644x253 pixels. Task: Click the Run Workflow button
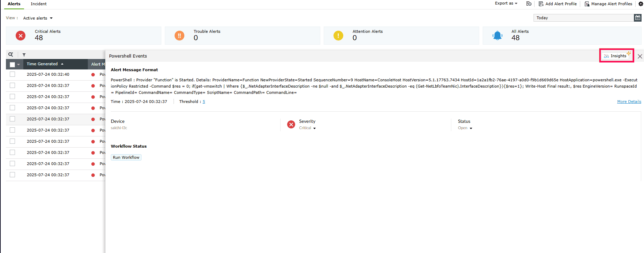126,157
